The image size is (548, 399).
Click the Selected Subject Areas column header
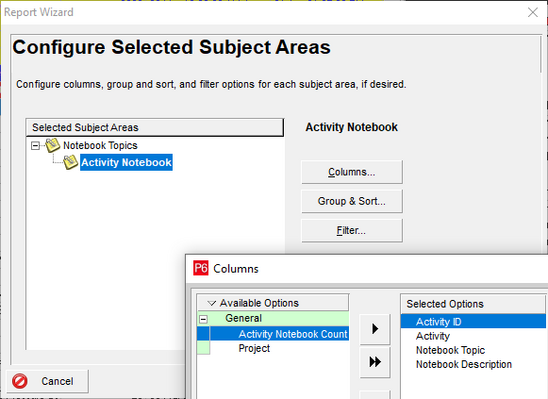pyautogui.click(x=154, y=128)
